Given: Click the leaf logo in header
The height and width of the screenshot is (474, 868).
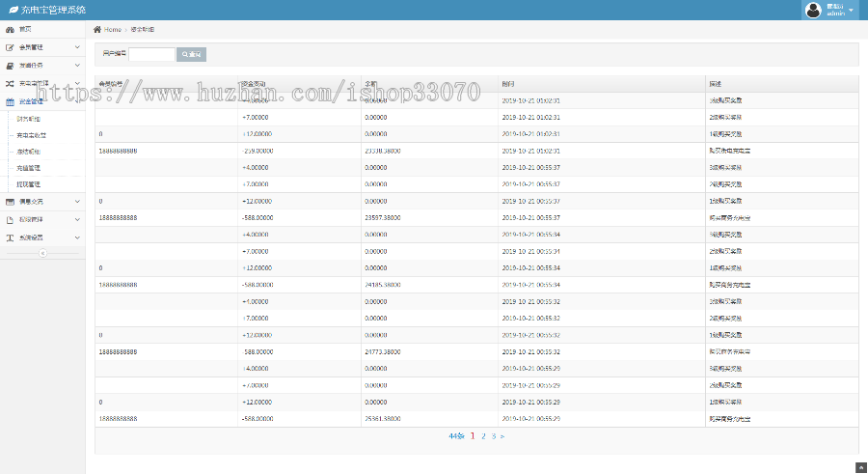Looking at the screenshot, I should pyautogui.click(x=14, y=10).
